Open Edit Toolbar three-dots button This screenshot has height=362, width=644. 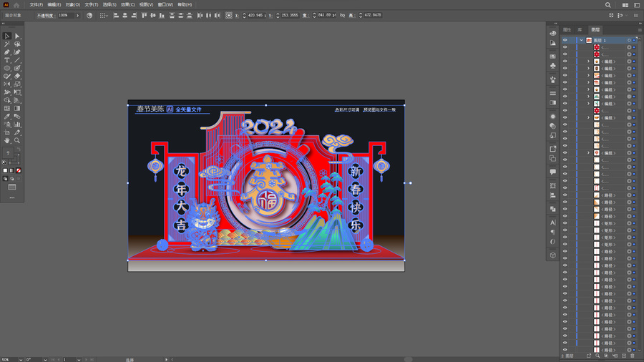12,198
